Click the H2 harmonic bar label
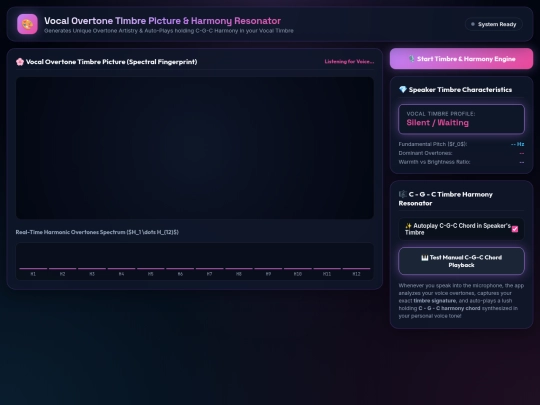This screenshot has width=540, height=405. pyautogui.click(x=62, y=274)
